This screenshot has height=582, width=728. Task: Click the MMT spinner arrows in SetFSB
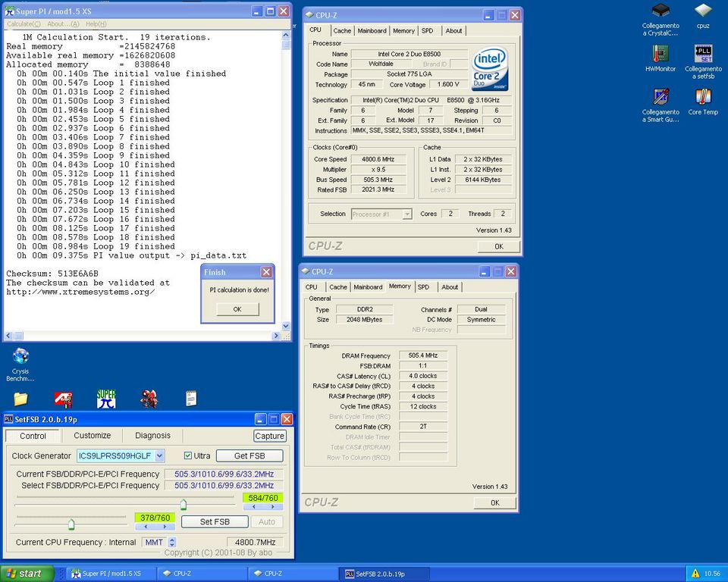[172, 542]
